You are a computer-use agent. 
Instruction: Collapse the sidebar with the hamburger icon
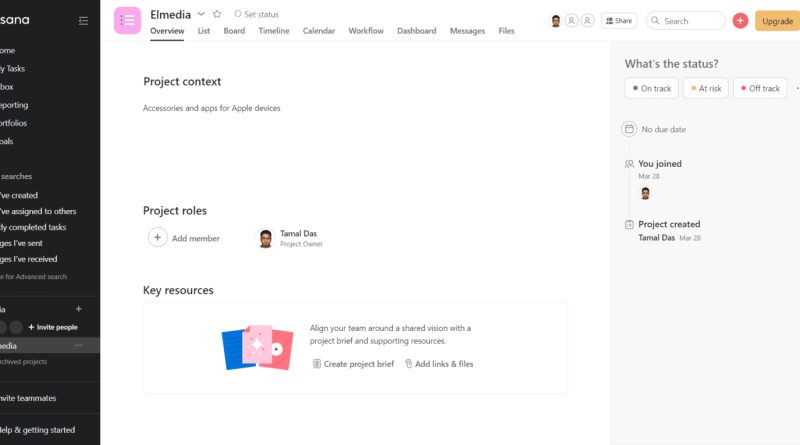coord(83,21)
